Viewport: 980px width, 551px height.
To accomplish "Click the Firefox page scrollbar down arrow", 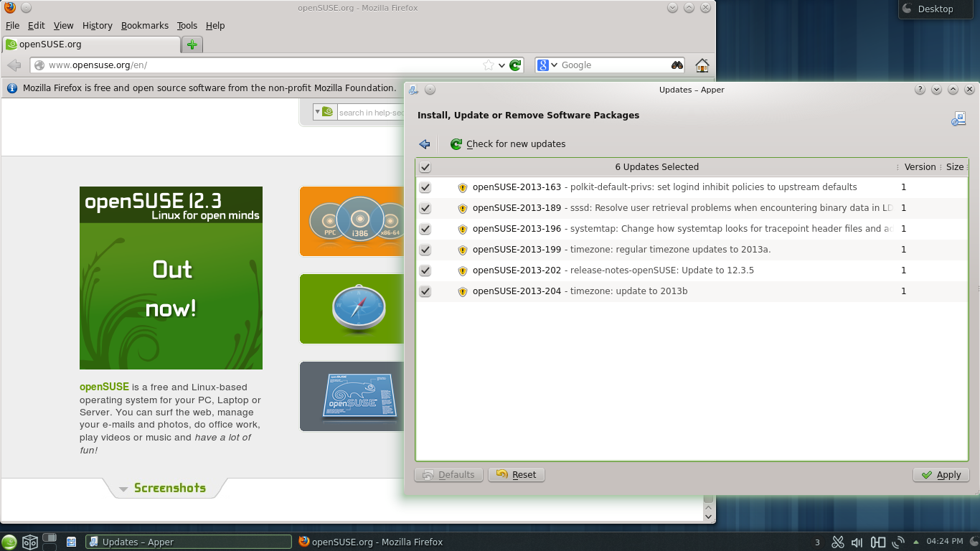I will tap(709, 515).
